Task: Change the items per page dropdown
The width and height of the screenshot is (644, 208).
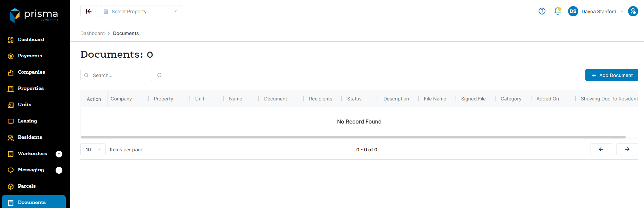Action: coord(93,149)
